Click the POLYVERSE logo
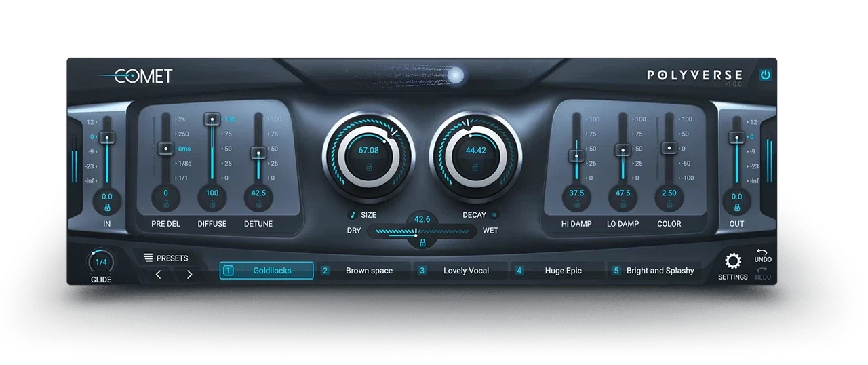 tap(695, 75)
